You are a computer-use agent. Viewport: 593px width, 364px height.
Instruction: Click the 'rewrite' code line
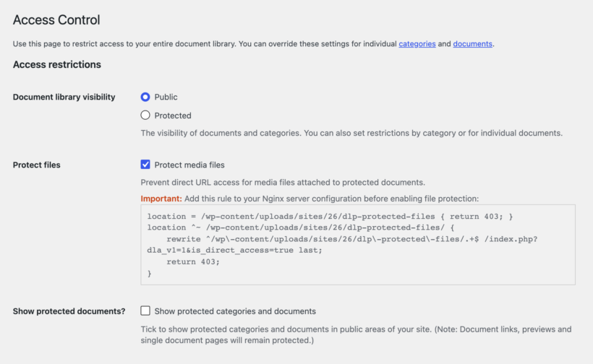tap(351, 239)
